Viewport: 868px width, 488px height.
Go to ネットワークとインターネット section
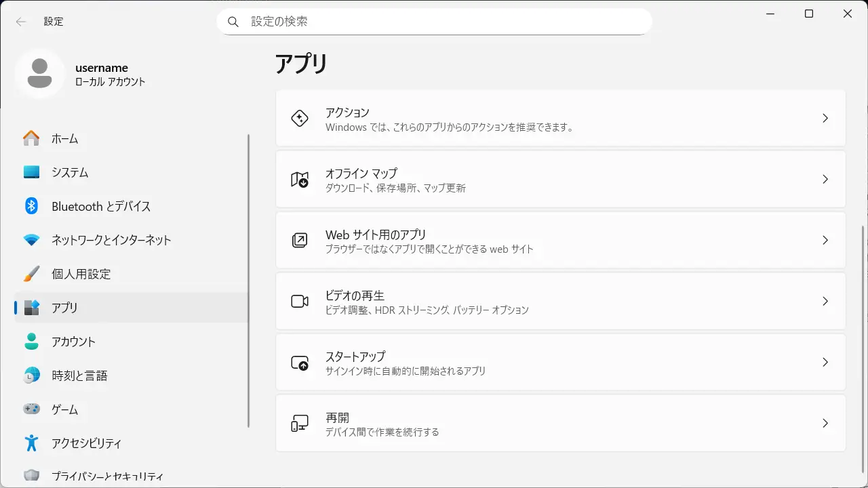point(111,240)
